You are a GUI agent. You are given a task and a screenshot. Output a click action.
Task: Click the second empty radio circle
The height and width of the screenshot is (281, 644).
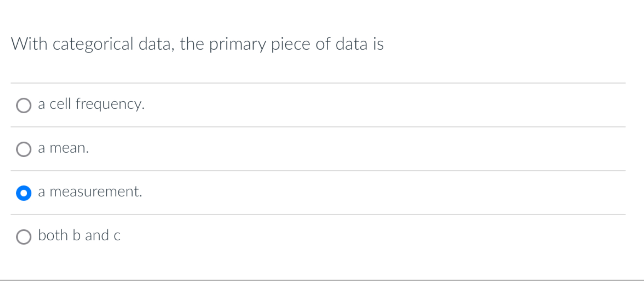point(24,148)
